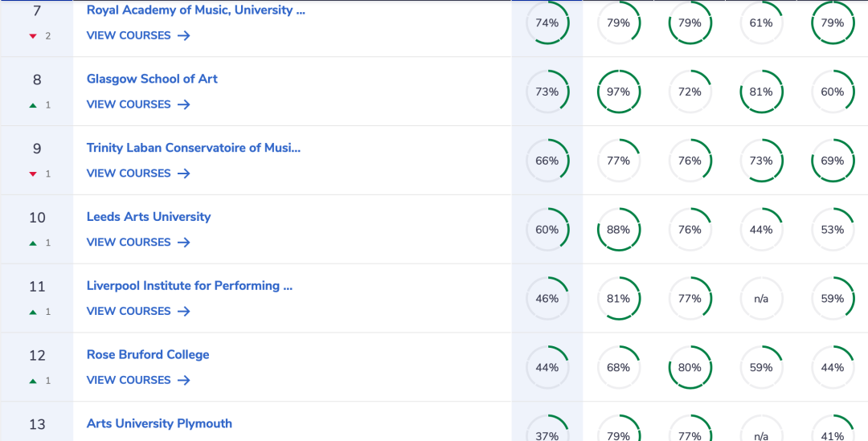The width and height of the screenshot is (868, 441).
Task: Click arrow icon beside Glasgow School of Art courses
Action: coord(184,104)
